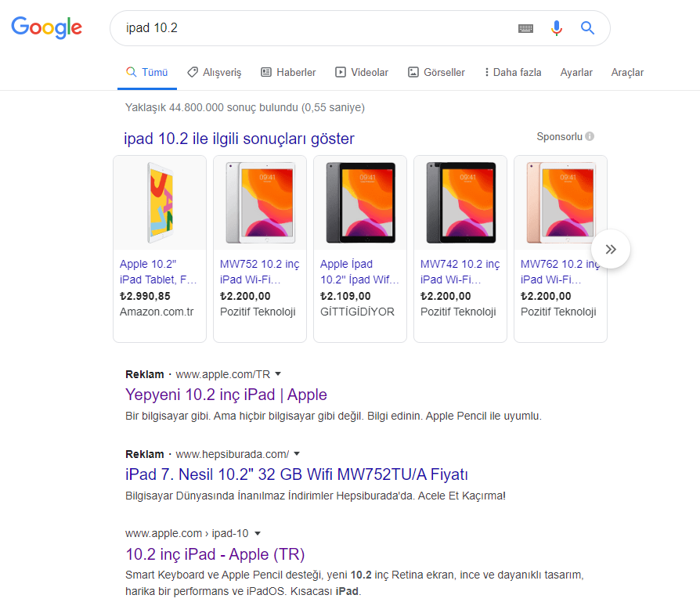Open the 'MW742 10.2 inç iPad Wi-Fi' link
700x613 pixels.
coord(460,272)
